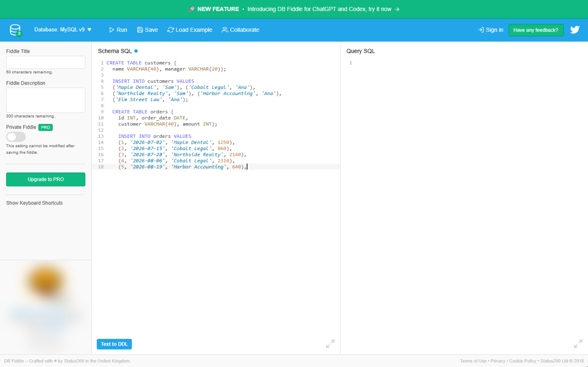
Task: Open the Privacy / Cookie Policy footer link
Action: (x=513, y=361)
